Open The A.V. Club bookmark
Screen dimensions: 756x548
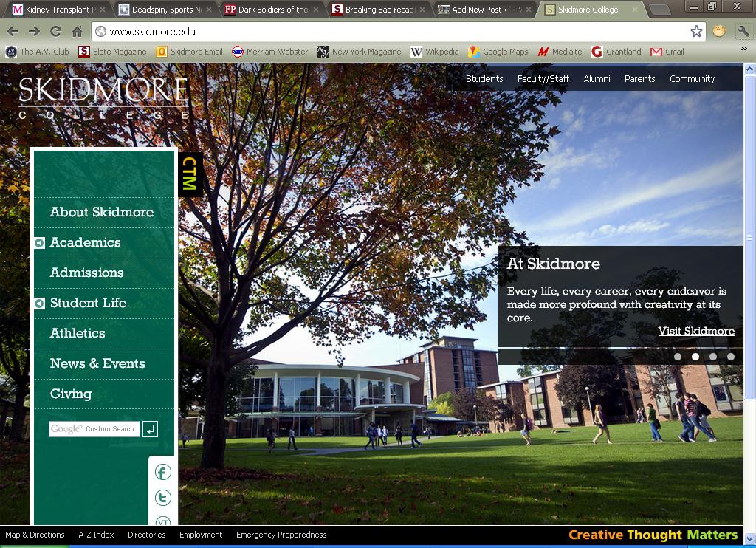point(37,52)
